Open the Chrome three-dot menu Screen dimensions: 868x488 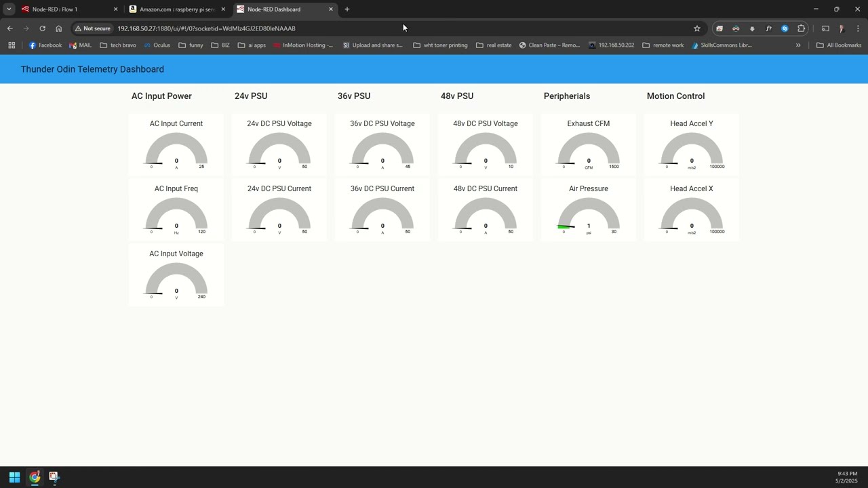pyautogui.click(x=858, y=28)
